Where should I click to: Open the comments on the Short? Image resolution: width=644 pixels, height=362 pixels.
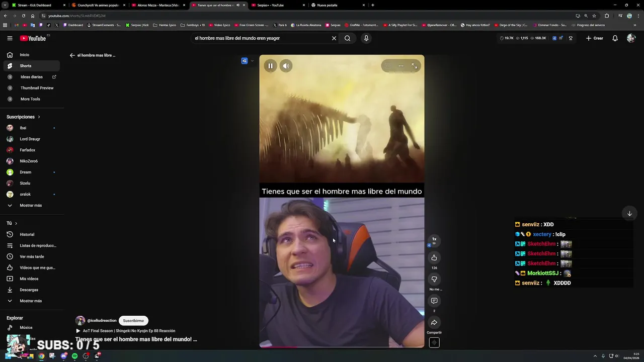coord(434,301)
